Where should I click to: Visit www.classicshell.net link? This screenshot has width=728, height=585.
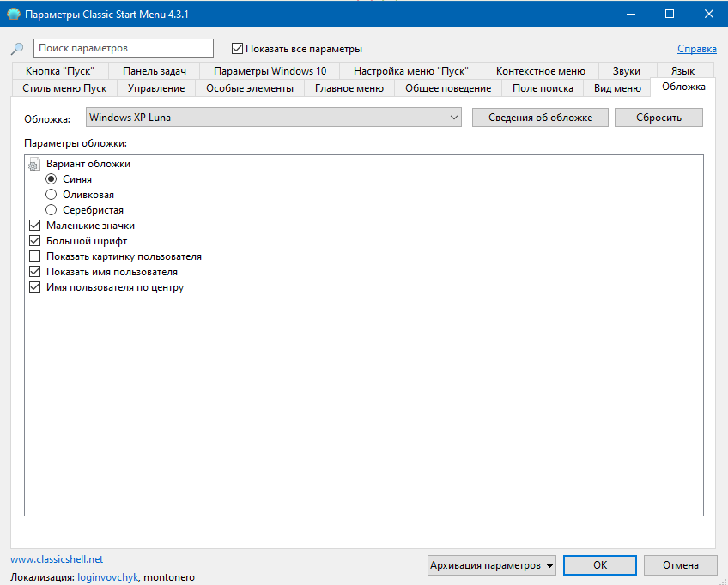click(56, 559)
